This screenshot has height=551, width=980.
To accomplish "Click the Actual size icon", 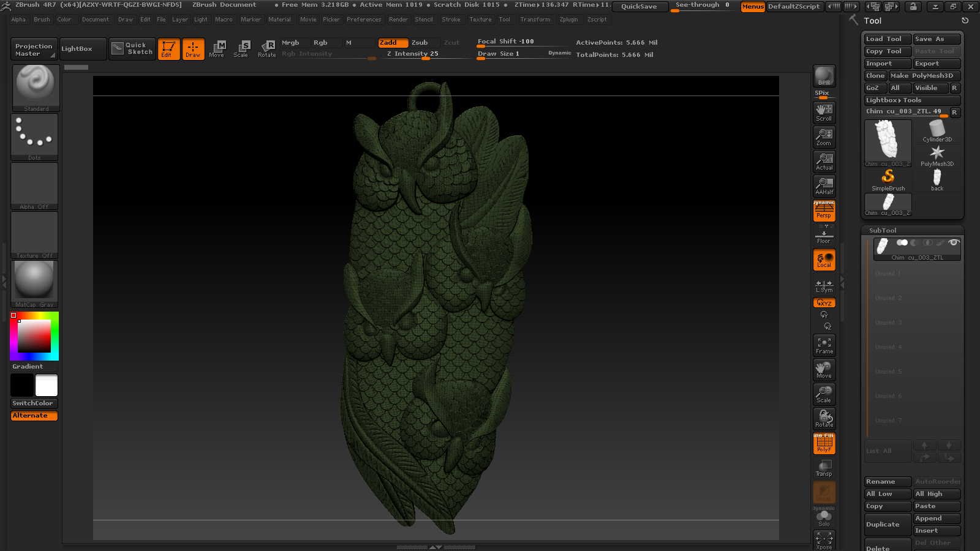I will coord(824,161).
